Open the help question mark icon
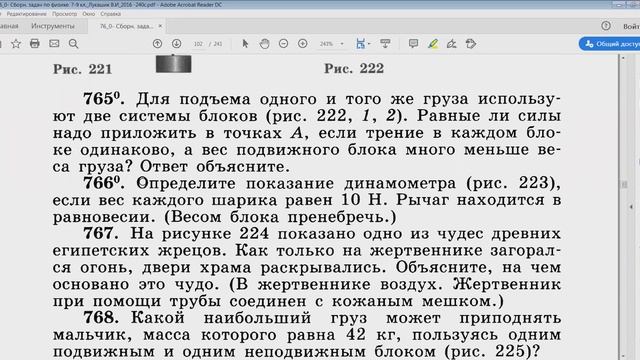 [606, 26]
